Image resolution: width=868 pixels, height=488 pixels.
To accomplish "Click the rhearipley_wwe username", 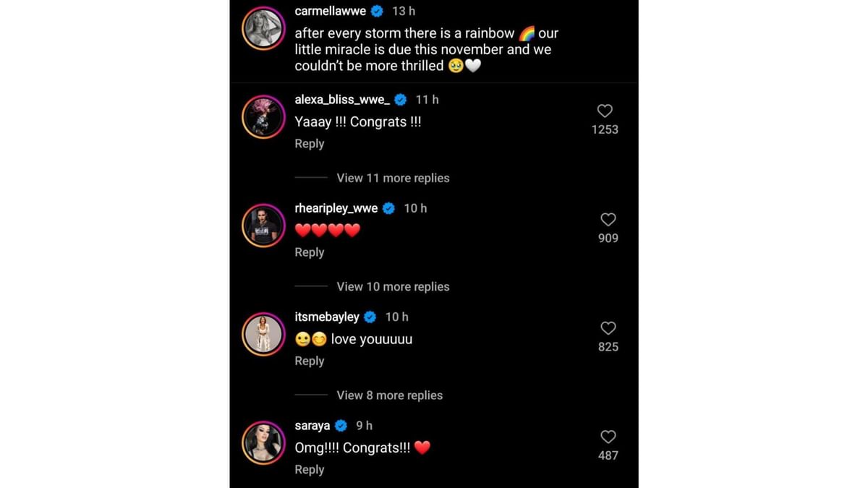I will pos(336,208).
